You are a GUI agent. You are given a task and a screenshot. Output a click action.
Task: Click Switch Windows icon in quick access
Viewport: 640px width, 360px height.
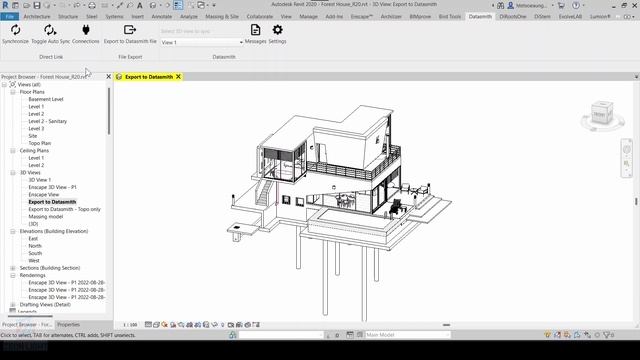pyautogui.click(x=201, y=6)
